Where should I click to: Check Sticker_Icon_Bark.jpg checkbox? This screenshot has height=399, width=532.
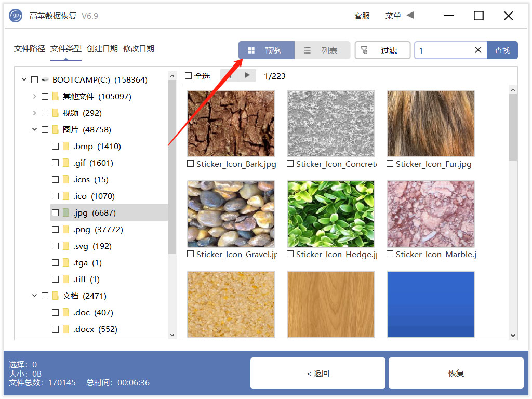click(x=191, y=164)
